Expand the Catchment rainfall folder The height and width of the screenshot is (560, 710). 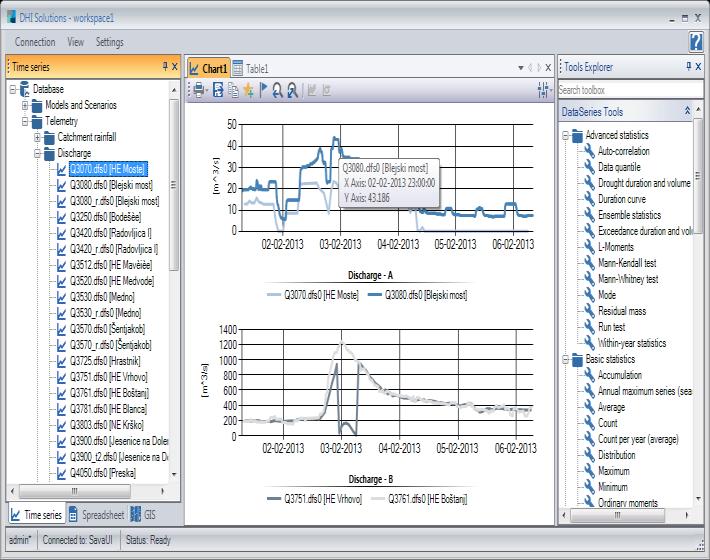pyautogui.click(x=38, y=137)
